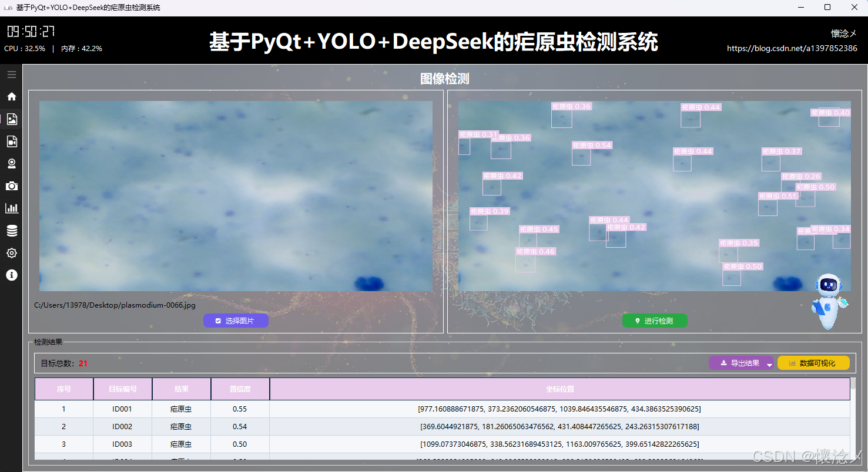Image resolution: width=868 pixels, height=472 pixels.
Task: Click the detection label 疟原虫 0.45
Action: click(x=539, y=229)
